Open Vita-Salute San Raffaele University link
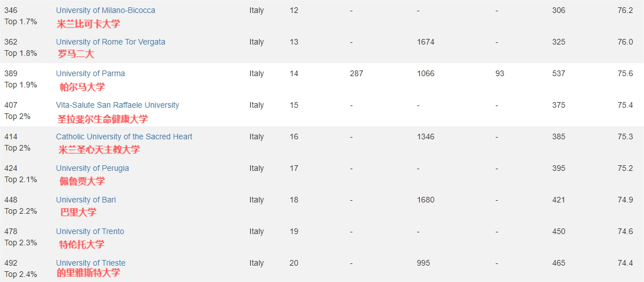The height and width of the screenshot is (282, 644). pos(118,105)
